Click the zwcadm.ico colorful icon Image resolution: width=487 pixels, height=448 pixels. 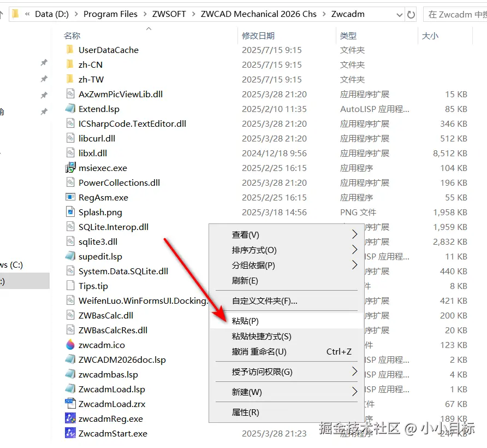coord(70,345)
